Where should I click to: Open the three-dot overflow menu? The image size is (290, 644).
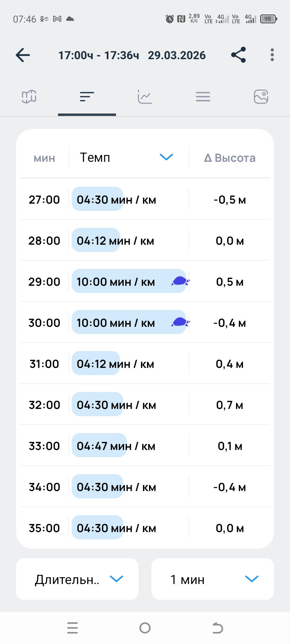[x=272, y=55]
